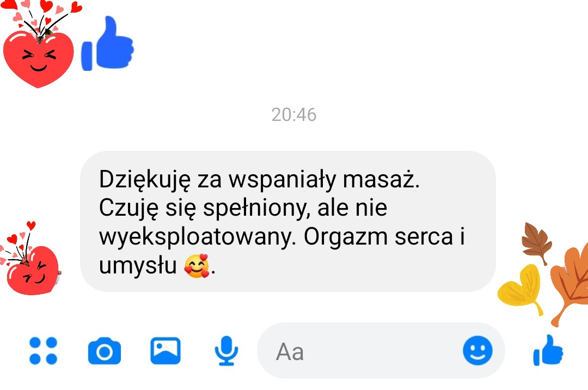Send a like with the bottom thumbs-up
This screenshot has height=390, width=588.
[x=548, y=350]
